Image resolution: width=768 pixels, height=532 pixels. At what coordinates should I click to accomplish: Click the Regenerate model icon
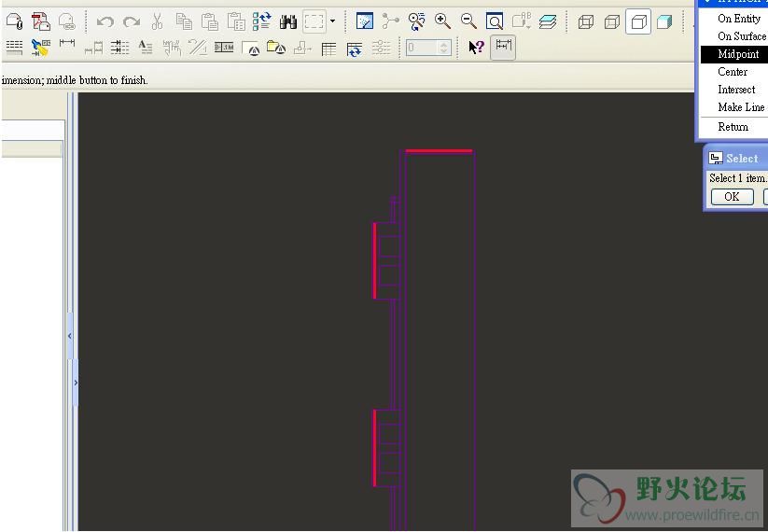pyautogui.click(x=262, y=21)
